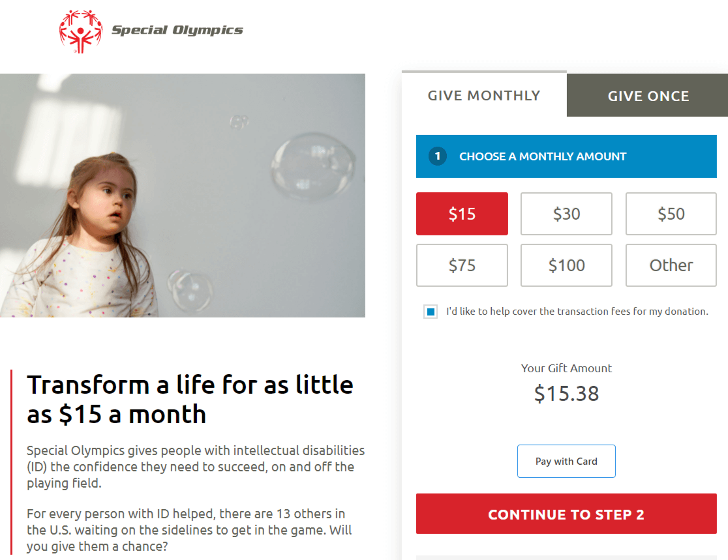
Task: Switch to the Give Once tab
Action: (x=648, y=96)
